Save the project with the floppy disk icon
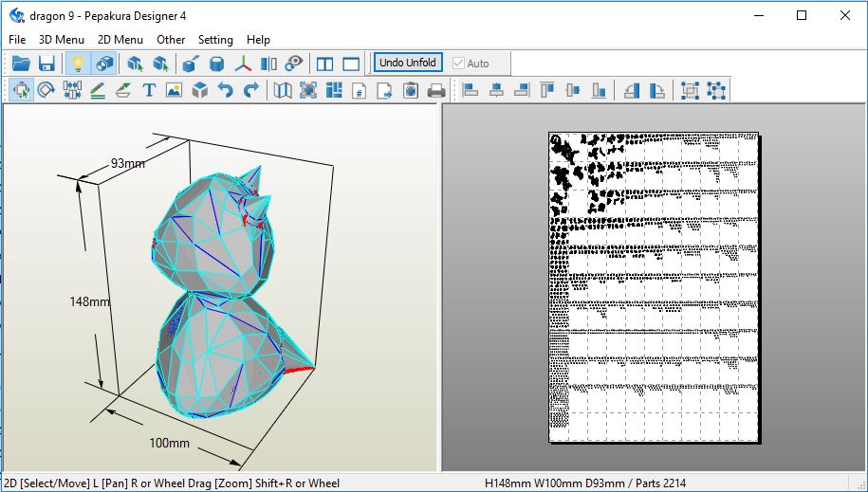The height and width of the screenshot is (492, 868). [x=46, y=64]
